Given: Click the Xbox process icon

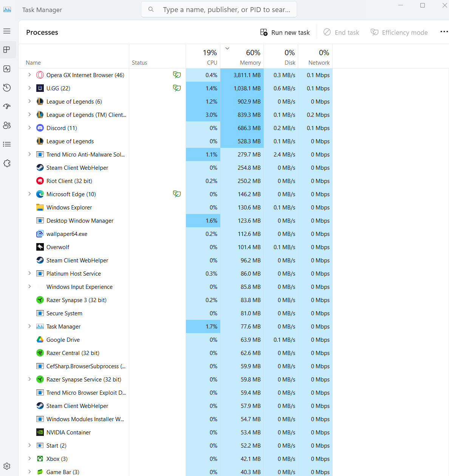Looking at the screenshot, I should click(40, 459).
